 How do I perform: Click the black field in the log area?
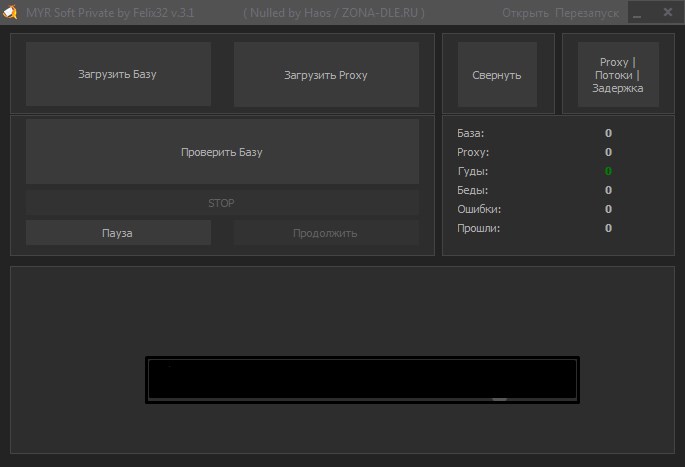point(363,380)
